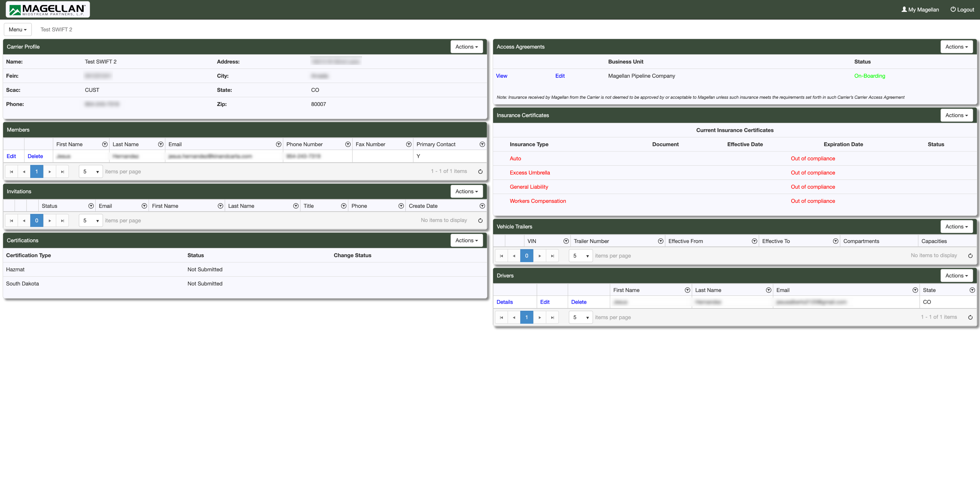
Task: Open filter for Invitations Title column
Action: click(x=344, y=206)
